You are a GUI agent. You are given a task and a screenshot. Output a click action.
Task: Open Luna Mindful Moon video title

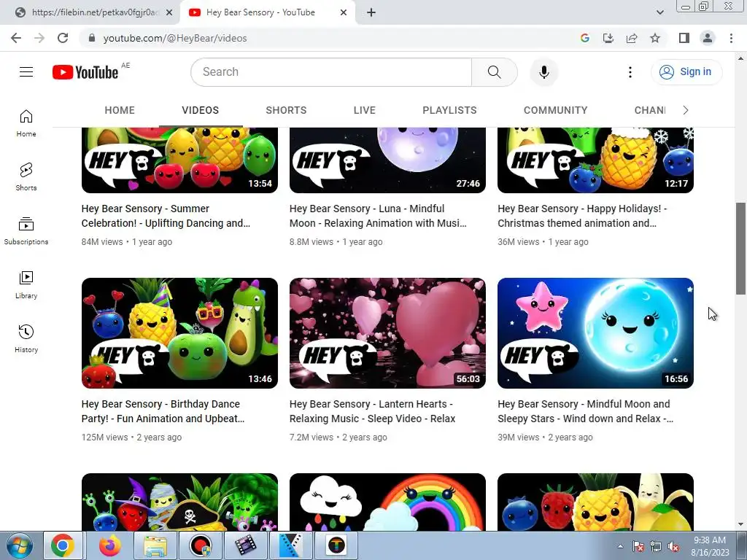(x=378, y=216)
